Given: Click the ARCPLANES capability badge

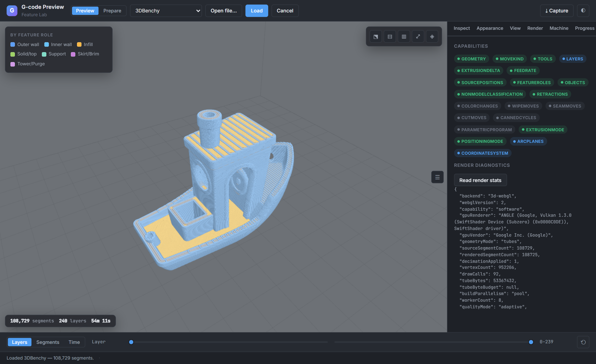Looking at the screenshot, I should tap(528, 141).
